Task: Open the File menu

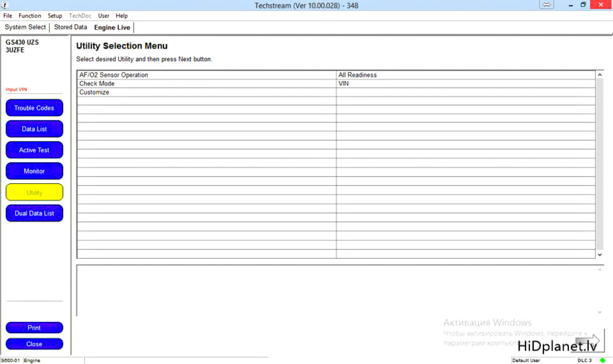Action: (8, 16)
